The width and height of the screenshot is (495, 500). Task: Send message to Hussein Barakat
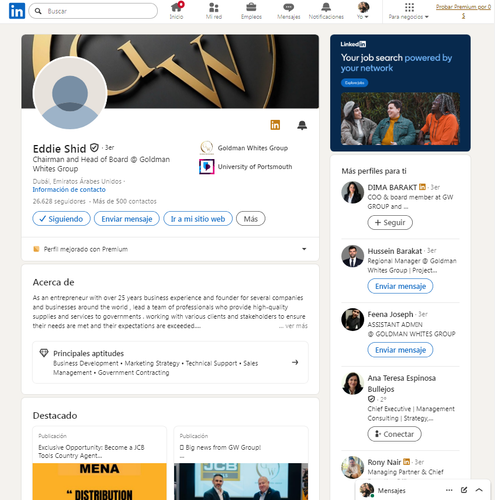(400, 286)
